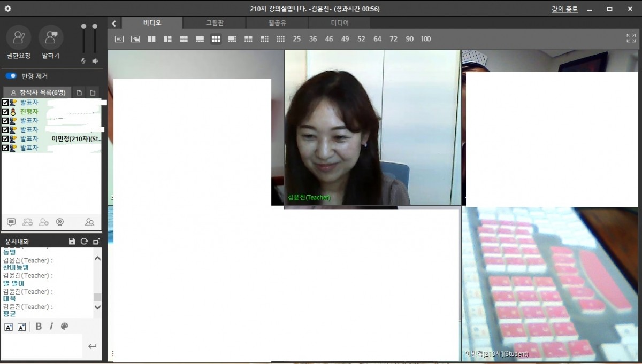This screenshot has width=642, height=364.
Task: Collapse the left side panel with the arrow
Action: [114, 24]
